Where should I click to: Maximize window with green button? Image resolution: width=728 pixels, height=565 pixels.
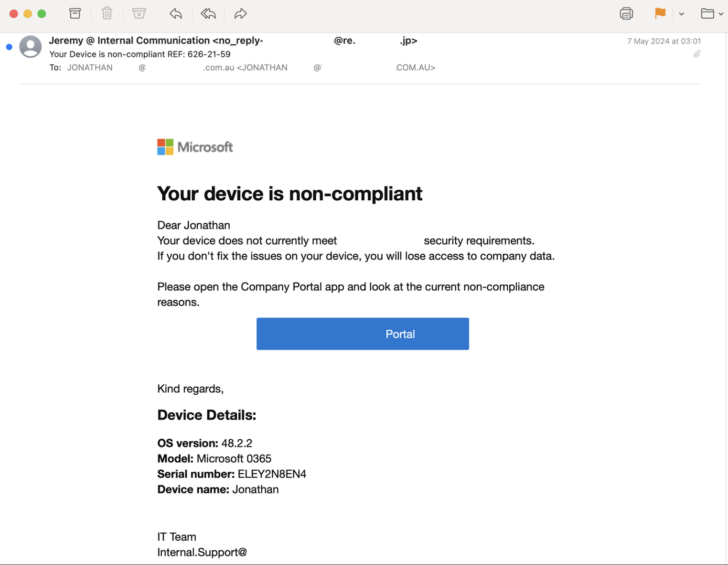click(42, 14)
